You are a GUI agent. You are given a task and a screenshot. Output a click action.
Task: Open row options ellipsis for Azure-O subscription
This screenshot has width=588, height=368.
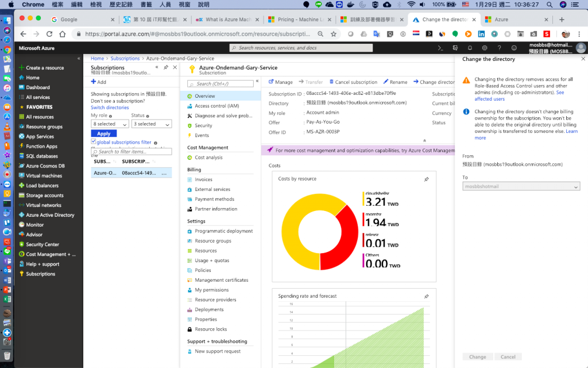164,173
